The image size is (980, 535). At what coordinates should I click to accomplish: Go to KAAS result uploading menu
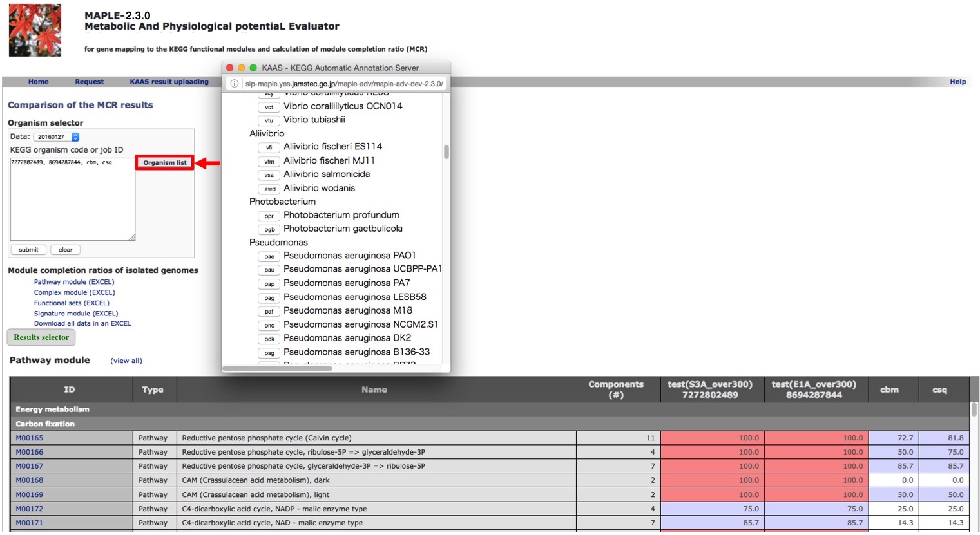coord(169,82)
